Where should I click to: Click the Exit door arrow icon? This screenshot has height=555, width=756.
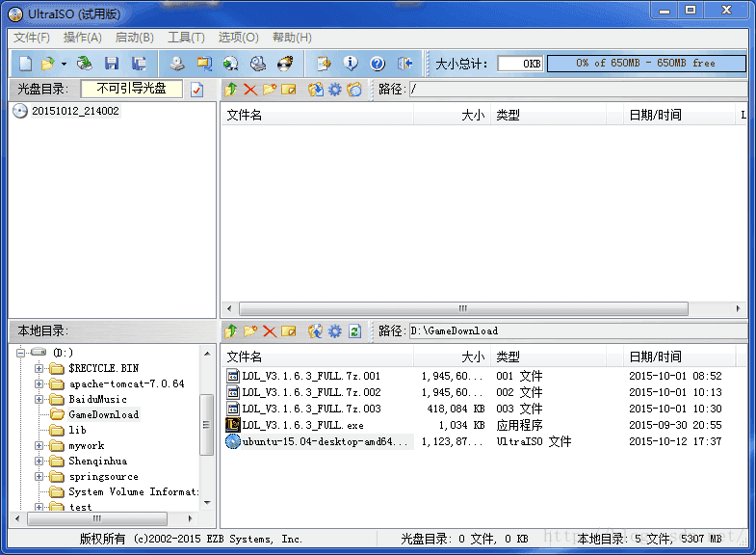tap(404, 64)
